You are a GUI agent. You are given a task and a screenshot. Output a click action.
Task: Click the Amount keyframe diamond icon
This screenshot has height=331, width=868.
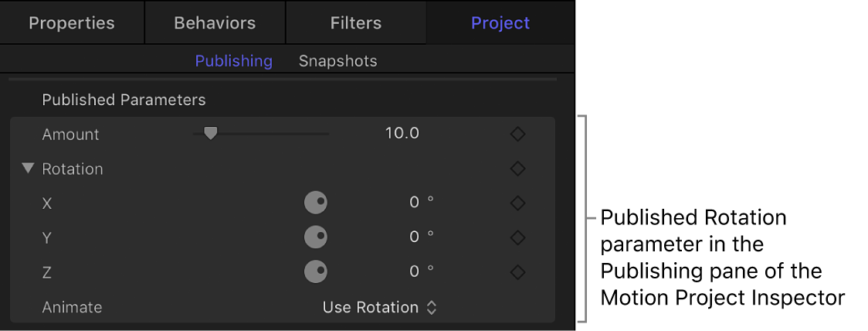(x=517, y=134)
